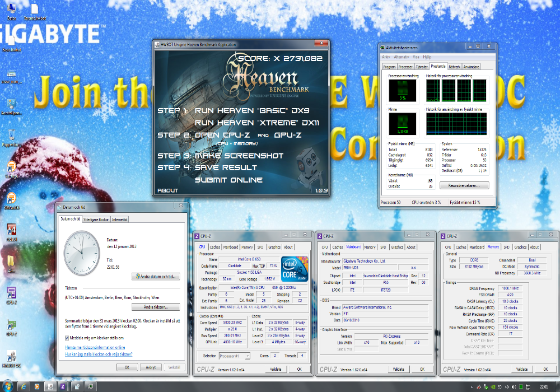Open ABOUT in the Heaven window
The height and width of the screenshot is (392, 560).
[167, 190]
